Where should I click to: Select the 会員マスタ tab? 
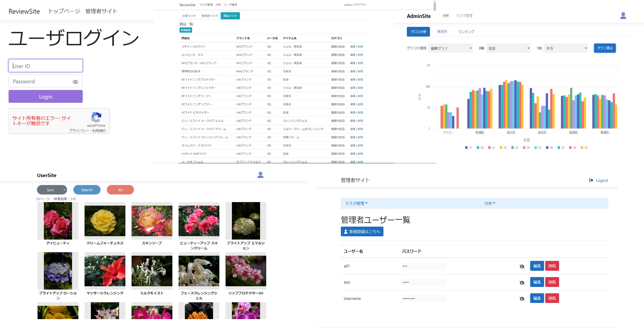click(189, 16)
